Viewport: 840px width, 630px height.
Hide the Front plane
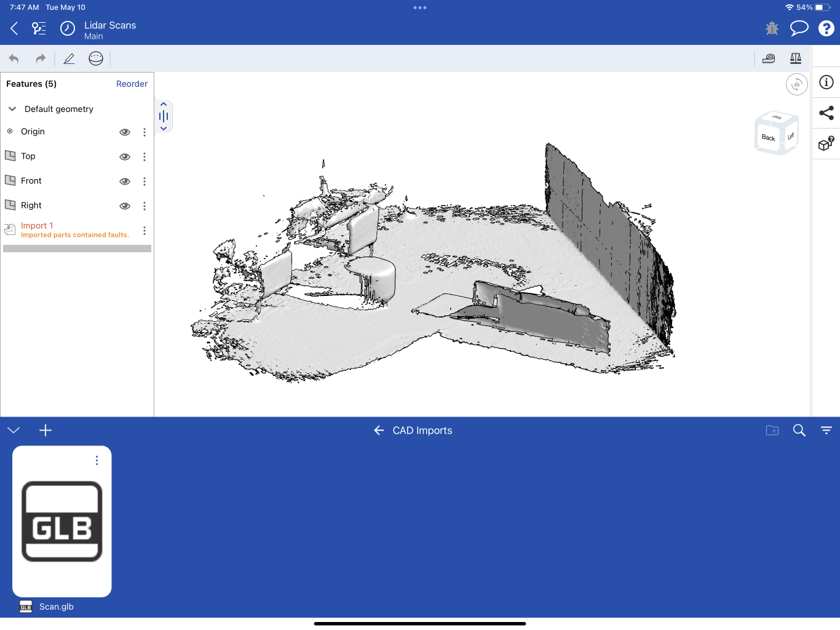125,181
